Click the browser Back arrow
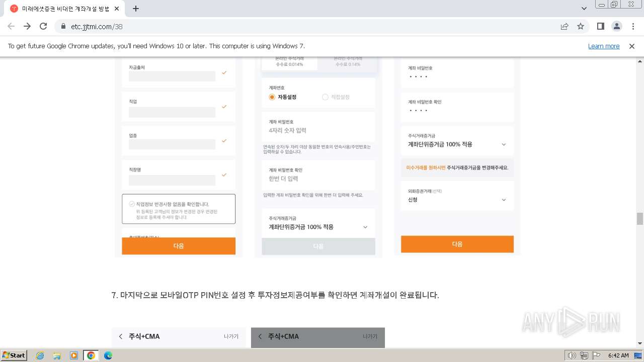Image resolution: width=644 pixels, height=362 pixels. 11,26
